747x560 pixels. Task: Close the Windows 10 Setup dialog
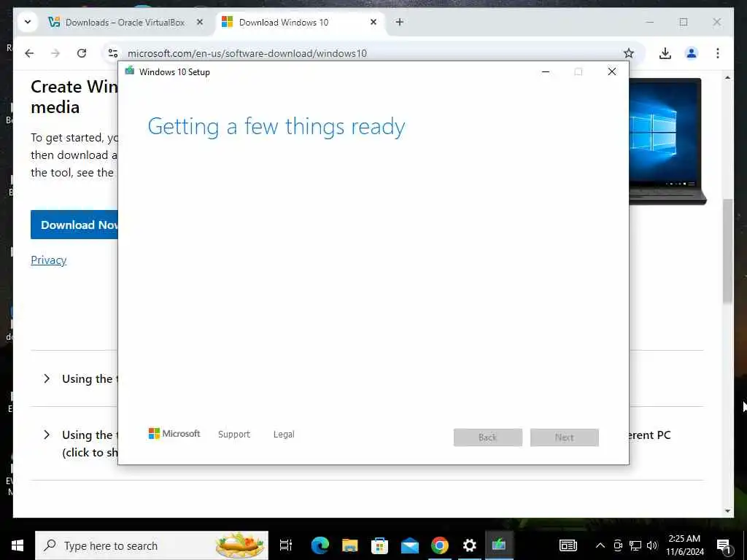(612, 72)
